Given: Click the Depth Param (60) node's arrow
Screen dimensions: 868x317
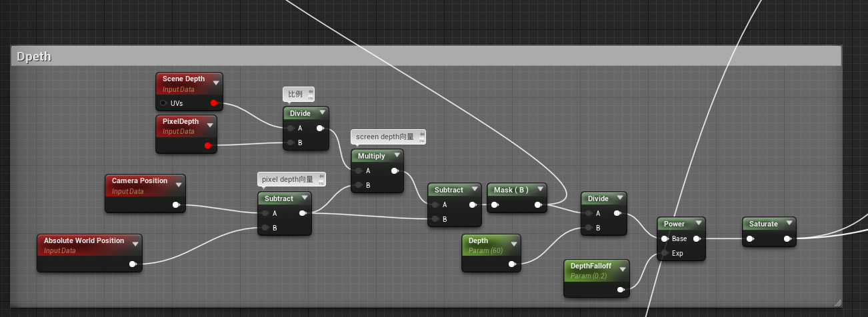Looking at the screenshot, I should 513,244.
